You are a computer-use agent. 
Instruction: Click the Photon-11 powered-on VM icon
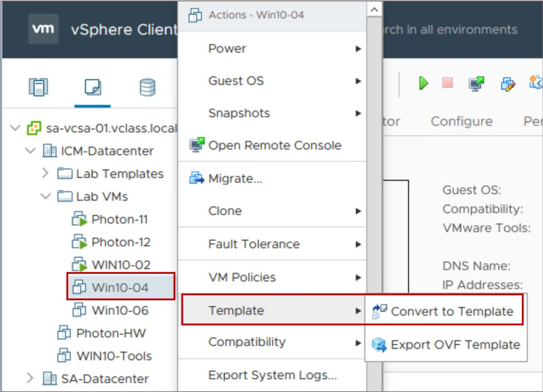coord(79,219)
